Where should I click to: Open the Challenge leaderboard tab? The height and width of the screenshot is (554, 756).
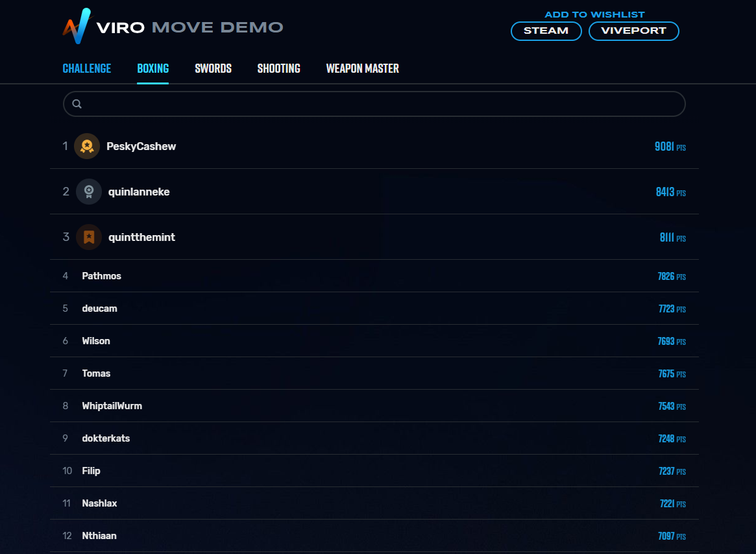point(87,69)
